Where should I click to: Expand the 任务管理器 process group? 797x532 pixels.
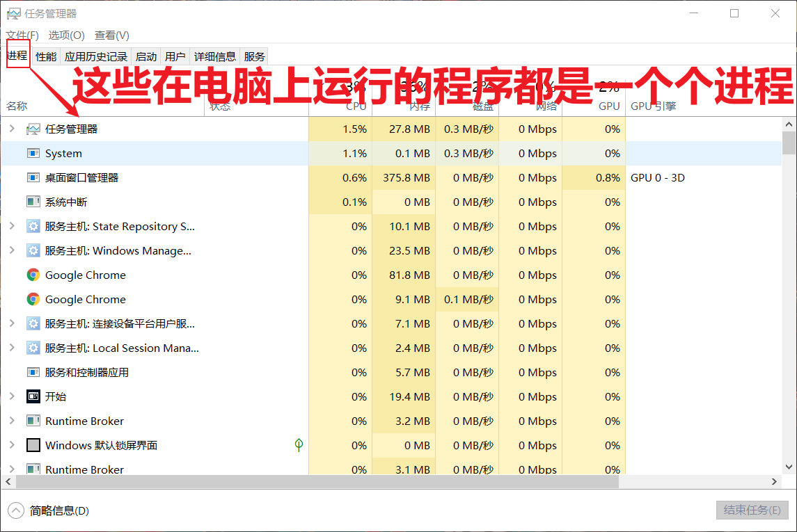pos(13,129)
